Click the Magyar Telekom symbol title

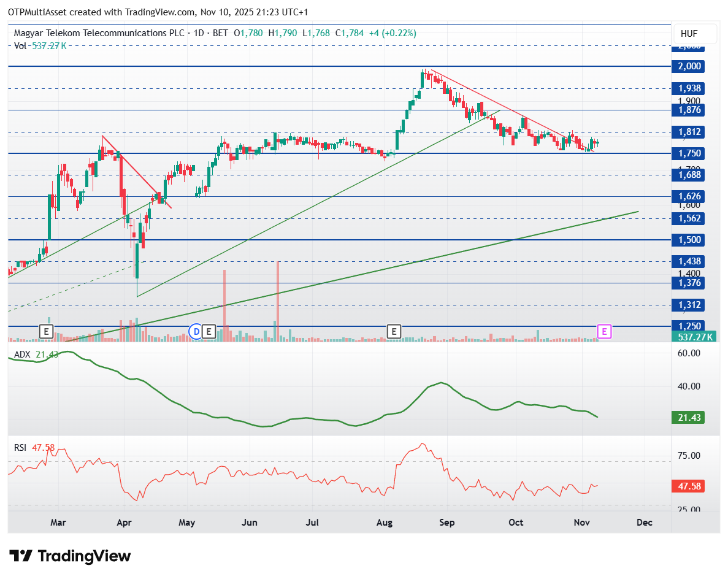pos(99,34)
